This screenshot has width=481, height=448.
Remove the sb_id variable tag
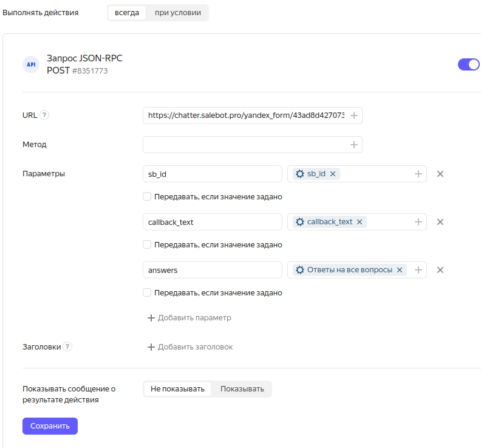point(333,174)
